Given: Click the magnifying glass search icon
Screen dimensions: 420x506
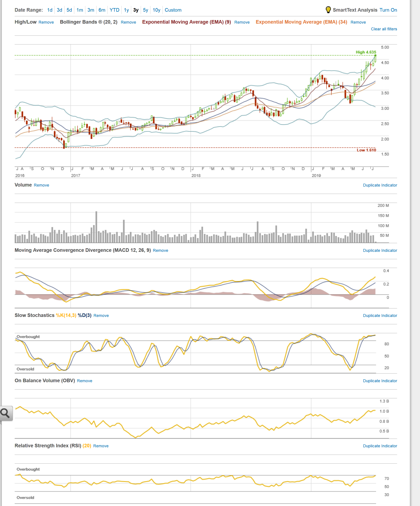Looking at the screenshot, I should [x=5, y=413].
